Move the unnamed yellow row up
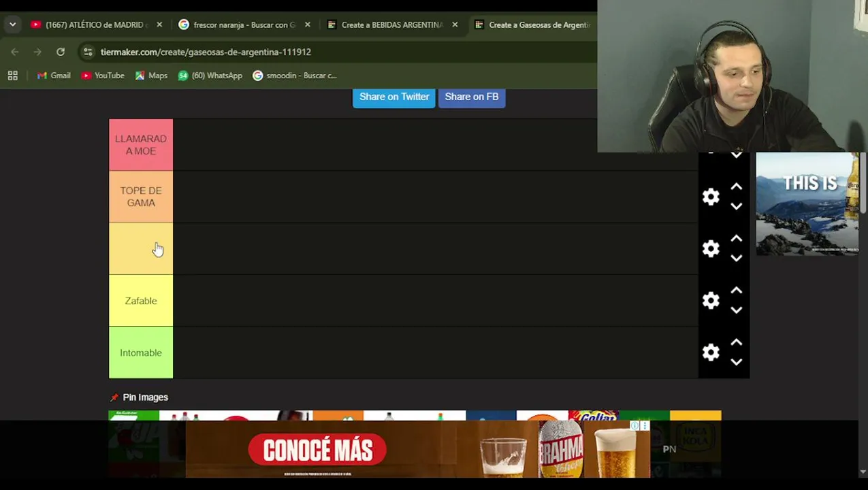 click(736, 238)
